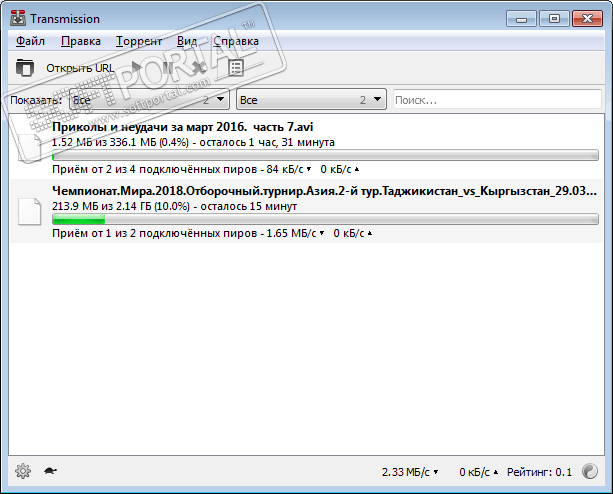Open the Справка menu

pyautogui.click(x=236, y=41)
